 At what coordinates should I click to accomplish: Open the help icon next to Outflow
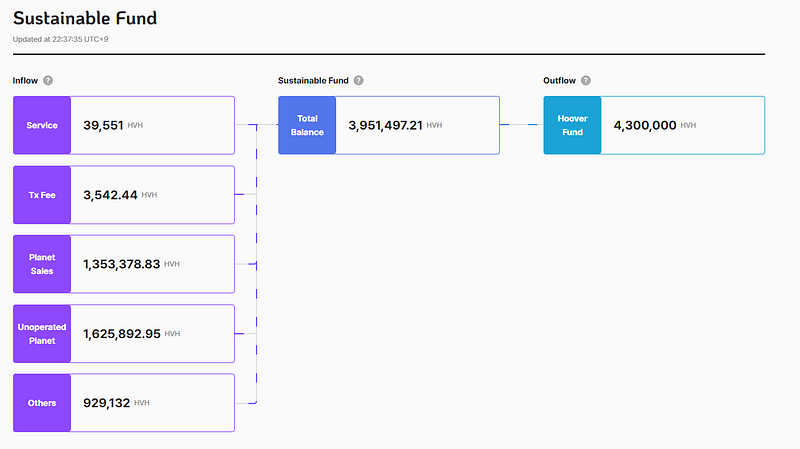click(x=586, y=81)
